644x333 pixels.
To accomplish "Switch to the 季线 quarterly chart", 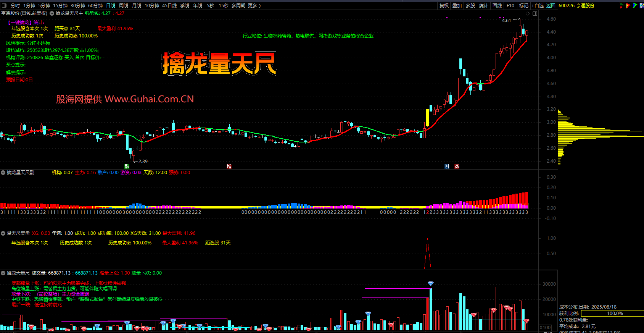I will (x=185, y=6).
